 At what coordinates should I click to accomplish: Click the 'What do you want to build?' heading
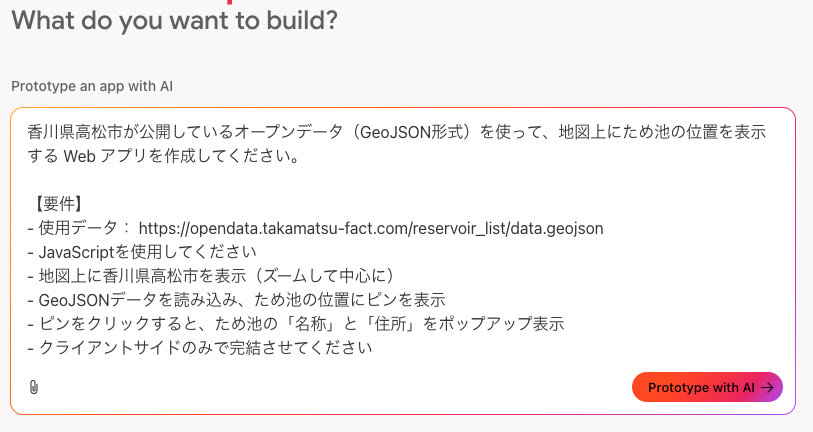click(175, 21)
